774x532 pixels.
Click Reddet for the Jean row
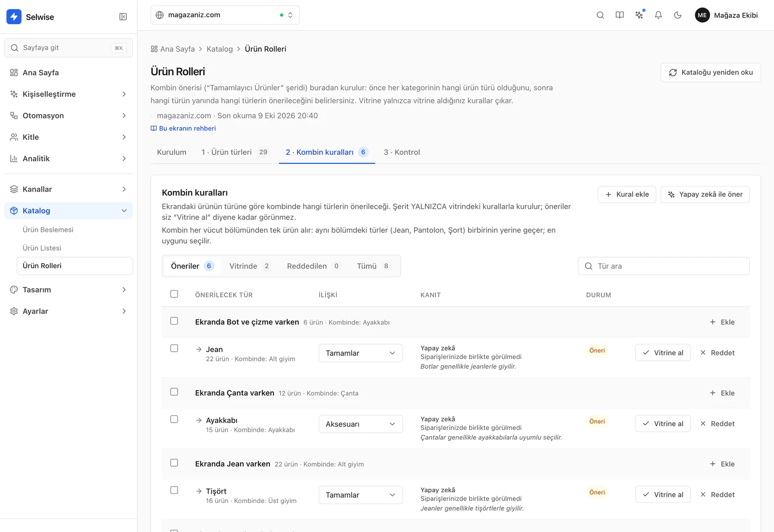[x=717, y=353]
